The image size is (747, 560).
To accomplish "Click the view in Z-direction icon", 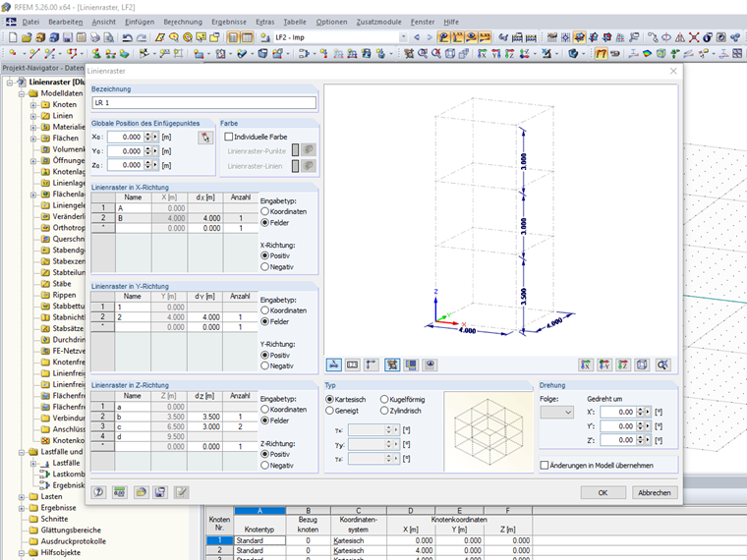I will 623,364.
